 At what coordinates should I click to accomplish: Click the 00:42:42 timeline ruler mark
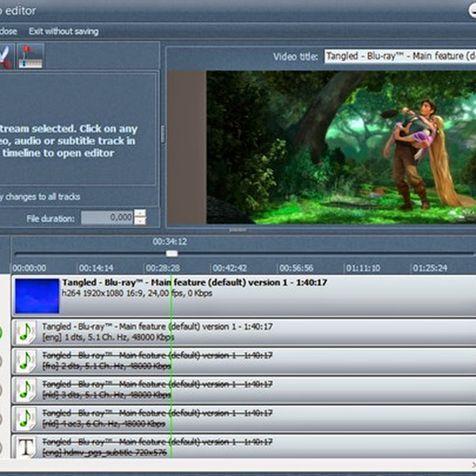(x=230, y=268)
